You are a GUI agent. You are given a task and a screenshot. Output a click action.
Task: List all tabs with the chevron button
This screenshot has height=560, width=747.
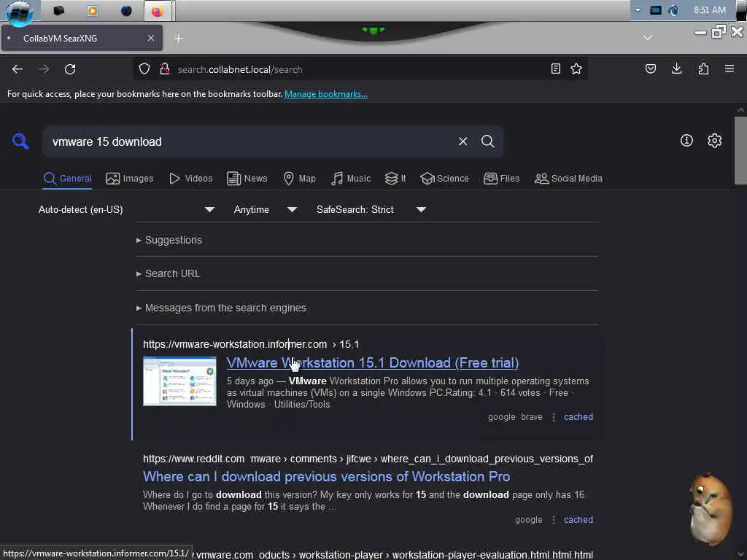point(648,38)
